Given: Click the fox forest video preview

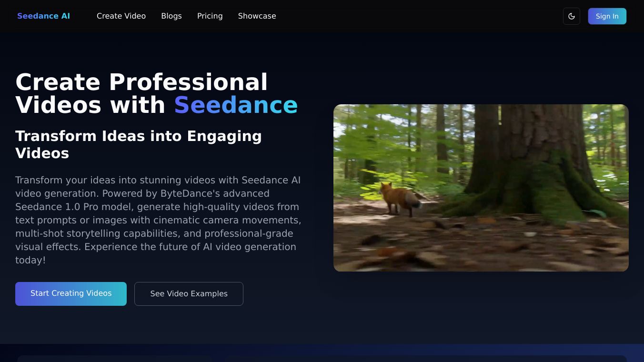Looking at the screenshot, I should [481, 188].
